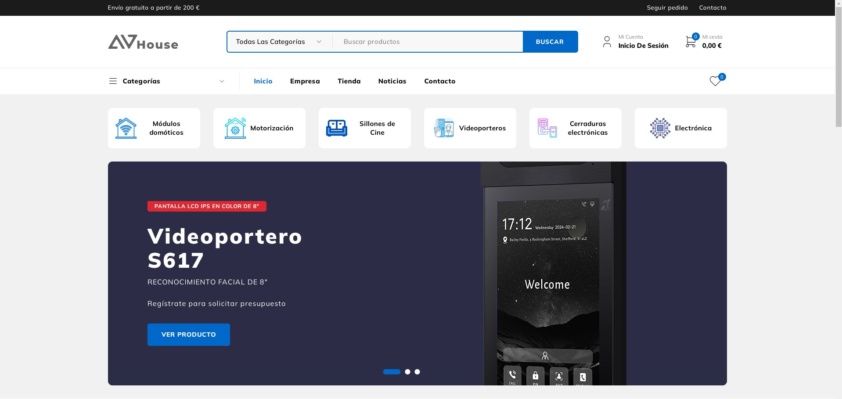This screenshot has height=399, width=842.
Task: Open Contacto in the main navigation
Action: coord(440,81)
